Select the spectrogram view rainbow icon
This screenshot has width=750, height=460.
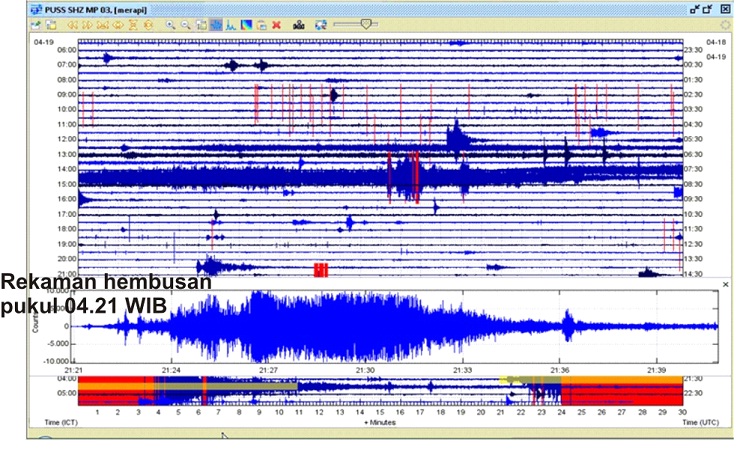tap(246, 25)
